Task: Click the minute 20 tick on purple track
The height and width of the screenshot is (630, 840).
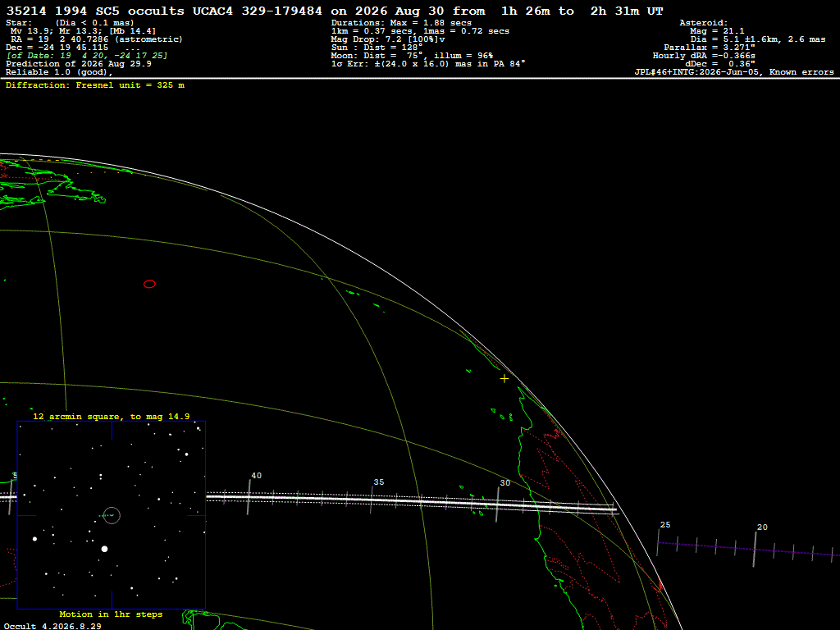Action: coord(755,550)
